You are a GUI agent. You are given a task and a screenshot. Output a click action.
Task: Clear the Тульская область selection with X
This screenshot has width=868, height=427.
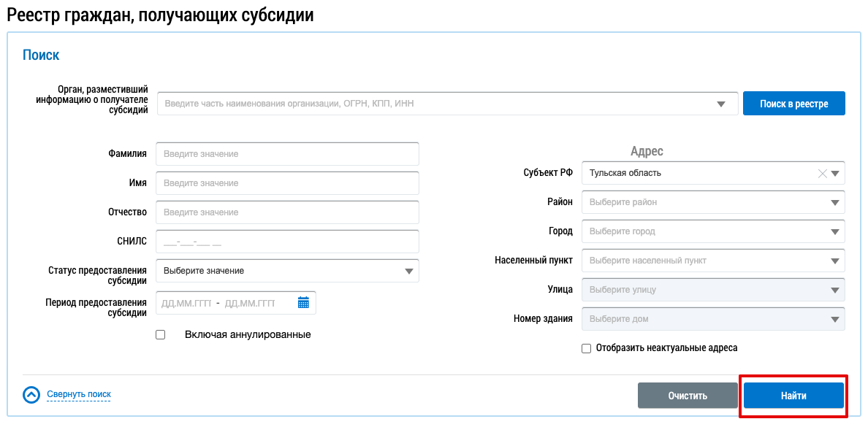(x=822, y=174)
